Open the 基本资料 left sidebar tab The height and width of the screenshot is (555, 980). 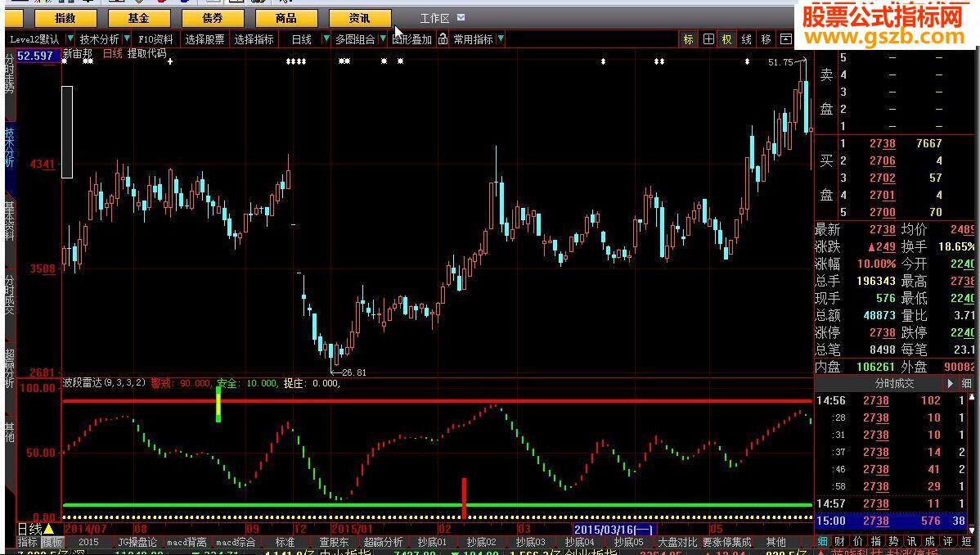pyautogui.click(x=10, y=221)
